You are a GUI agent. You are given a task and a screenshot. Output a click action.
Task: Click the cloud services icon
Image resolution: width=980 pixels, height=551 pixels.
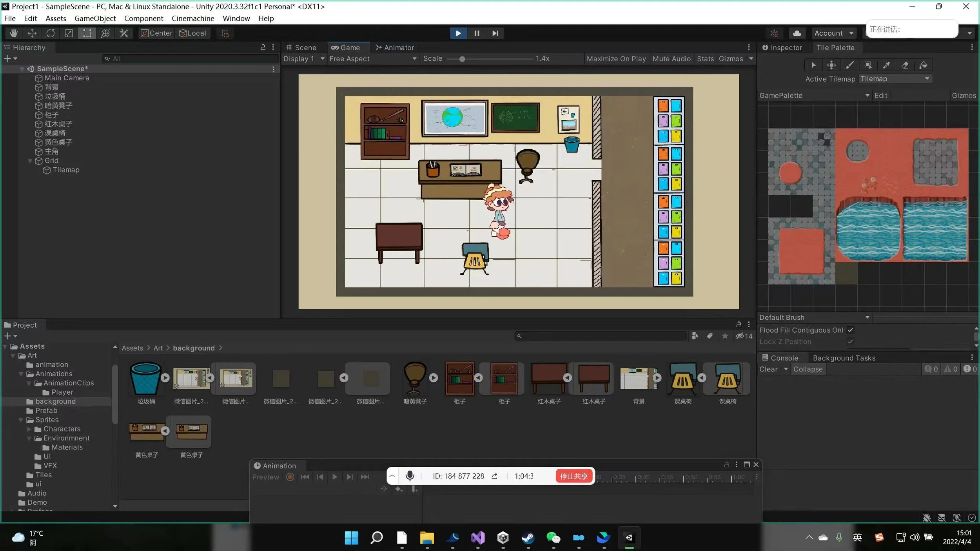coord(797,33)
